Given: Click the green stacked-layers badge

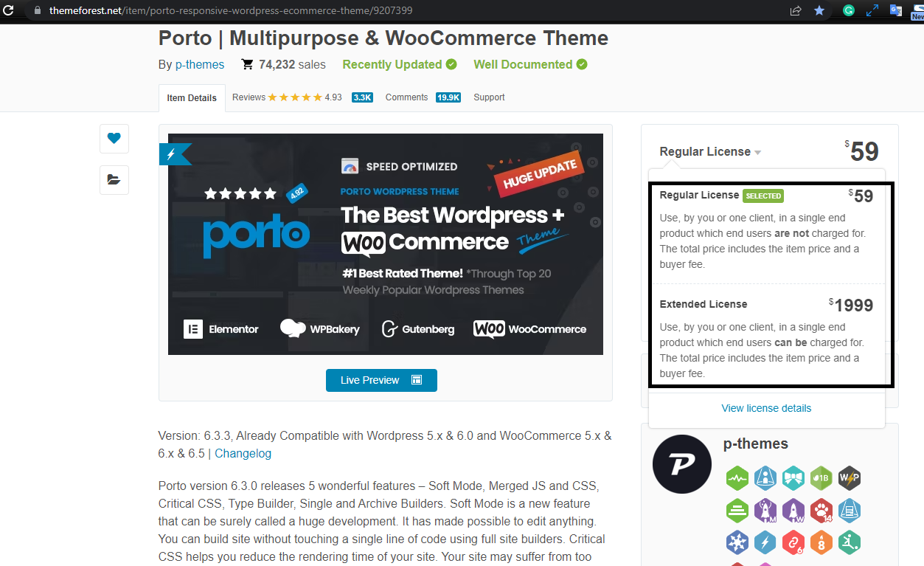Looking at the screenshot, I should tap(737, 511).
